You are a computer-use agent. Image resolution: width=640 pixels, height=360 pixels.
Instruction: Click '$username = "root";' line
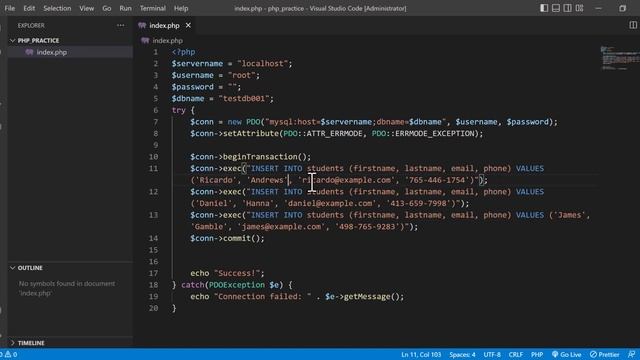[x=216, y=75]
